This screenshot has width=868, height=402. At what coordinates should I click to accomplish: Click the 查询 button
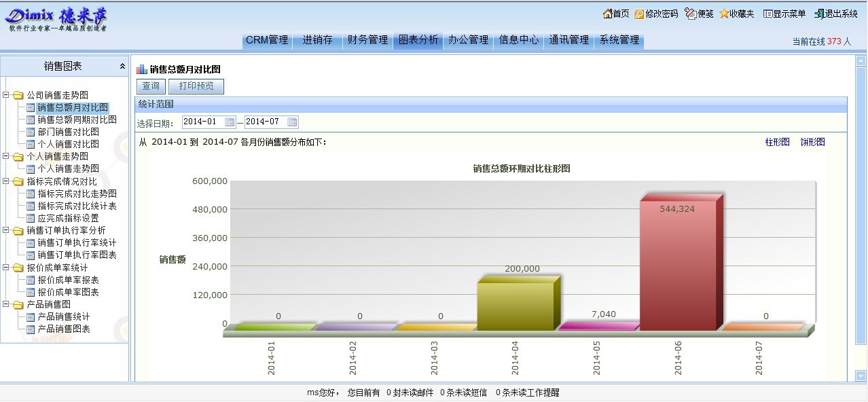click(151, 86)
